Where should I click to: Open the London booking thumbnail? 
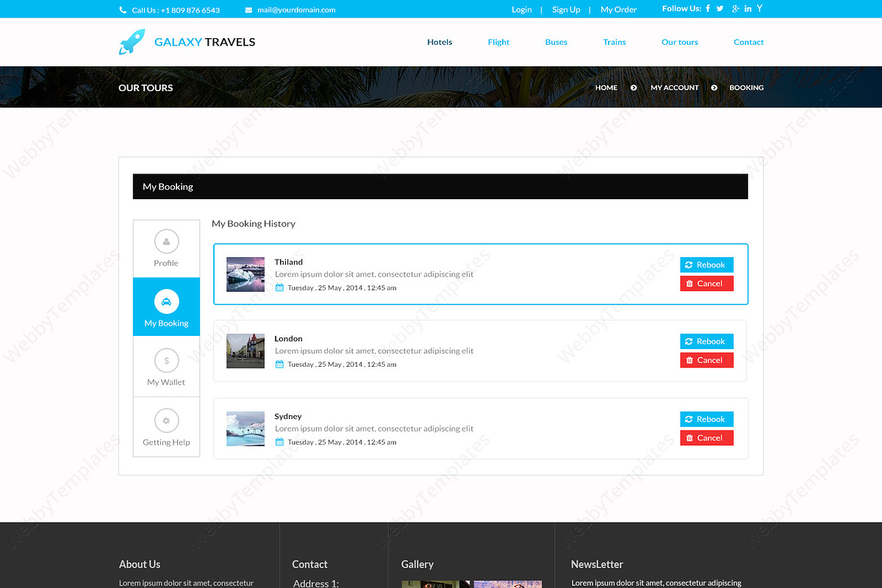click(x=245, y=351)
